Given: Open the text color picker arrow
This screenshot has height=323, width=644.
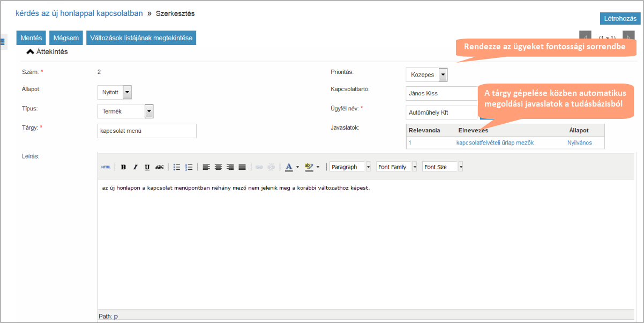Looking at the screenshot, I should [297, 167].
